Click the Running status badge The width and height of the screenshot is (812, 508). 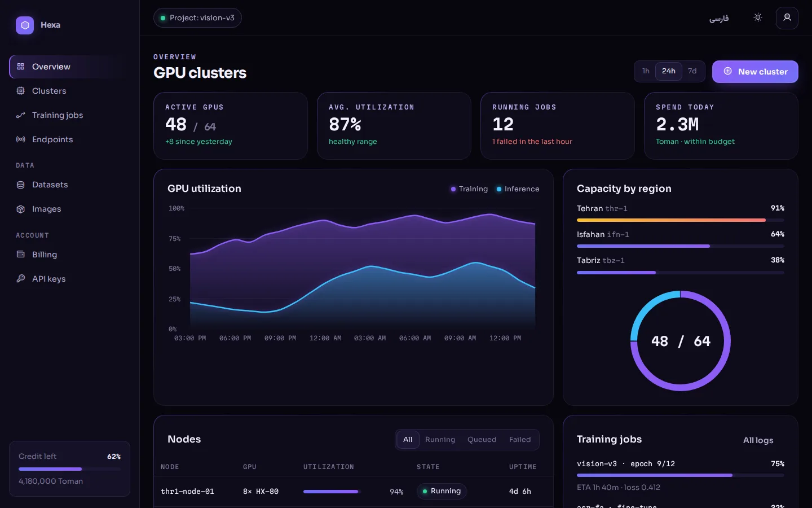(442, 491)
